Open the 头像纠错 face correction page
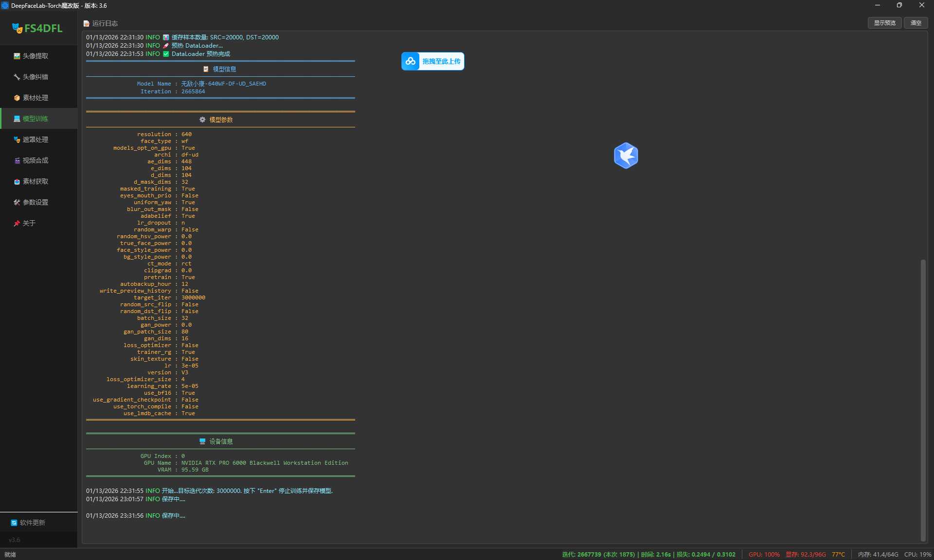 (35, 77)
